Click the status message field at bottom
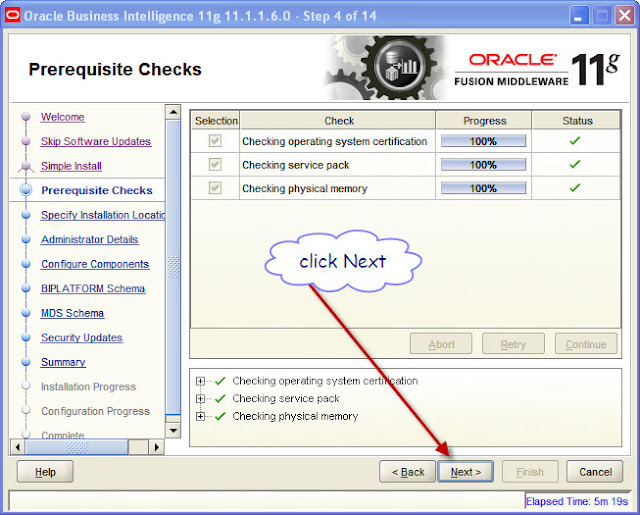 [267, 501]
